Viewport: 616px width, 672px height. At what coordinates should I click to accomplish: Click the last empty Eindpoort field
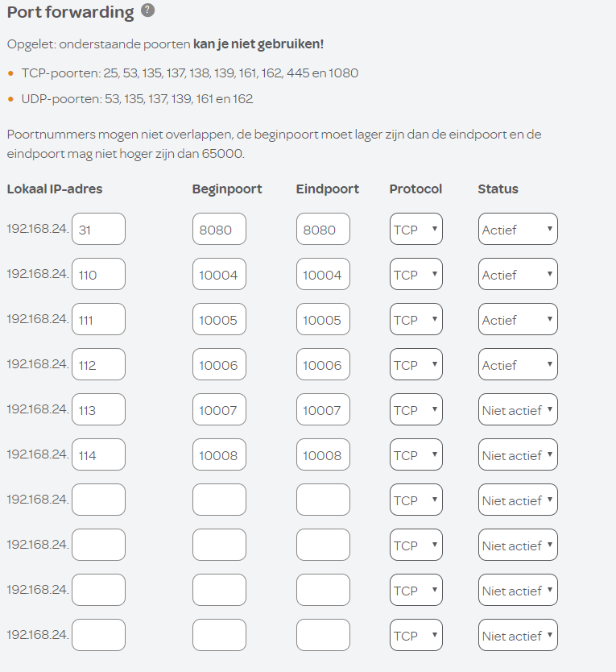323,636
